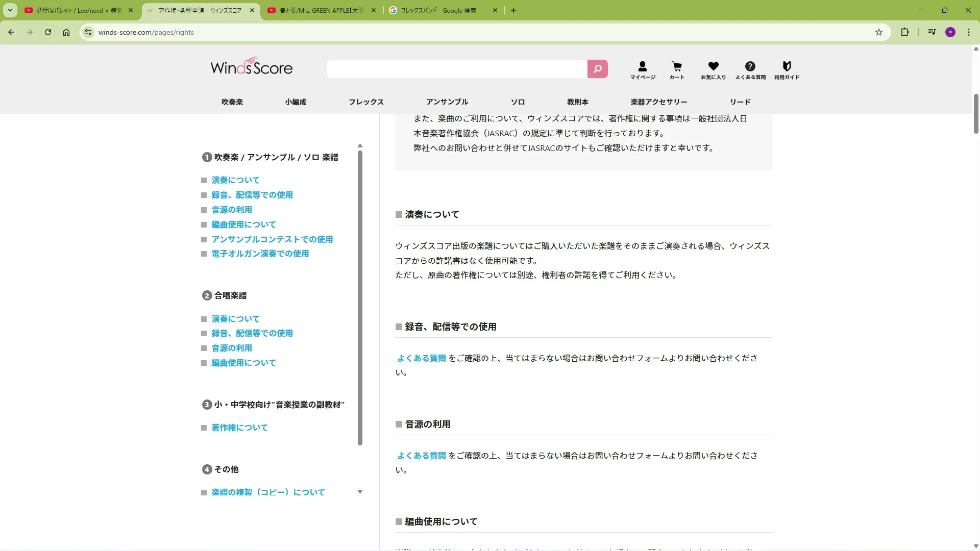Open 録音、配信等での使用 sidebar link under 合唱楽譜
The width and height of the screenshot is (980, 551).
tap(252, 333)
